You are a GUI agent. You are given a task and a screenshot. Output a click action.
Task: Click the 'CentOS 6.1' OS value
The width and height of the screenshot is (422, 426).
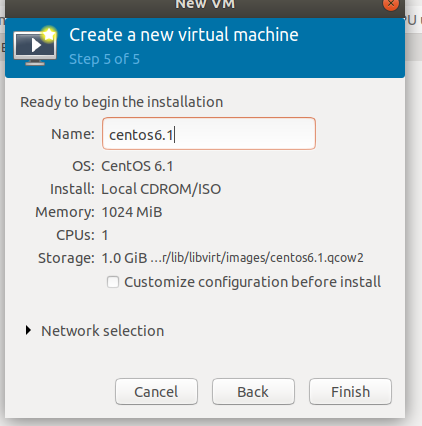click(x=137, y=166)
